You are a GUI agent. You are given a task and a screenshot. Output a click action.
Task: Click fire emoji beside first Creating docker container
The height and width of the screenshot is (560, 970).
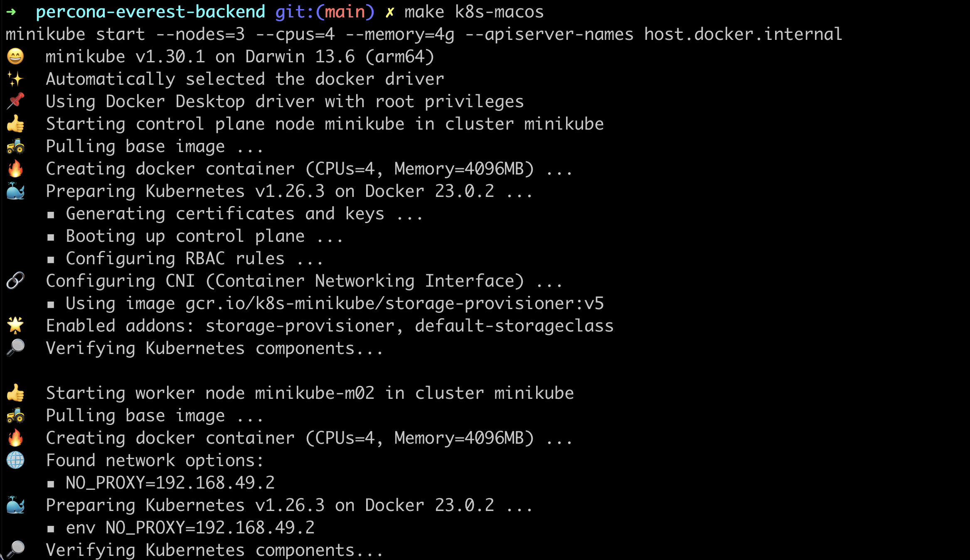point(15,169)
